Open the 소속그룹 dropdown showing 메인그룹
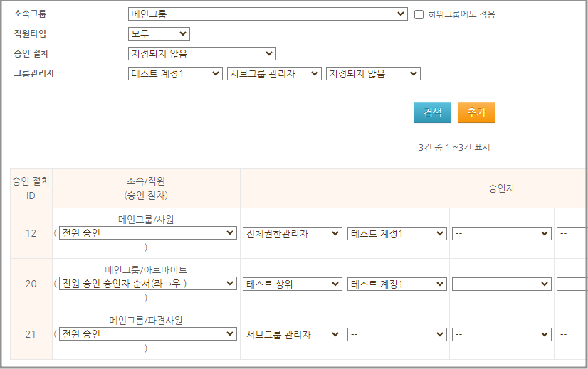 point(268,14)
